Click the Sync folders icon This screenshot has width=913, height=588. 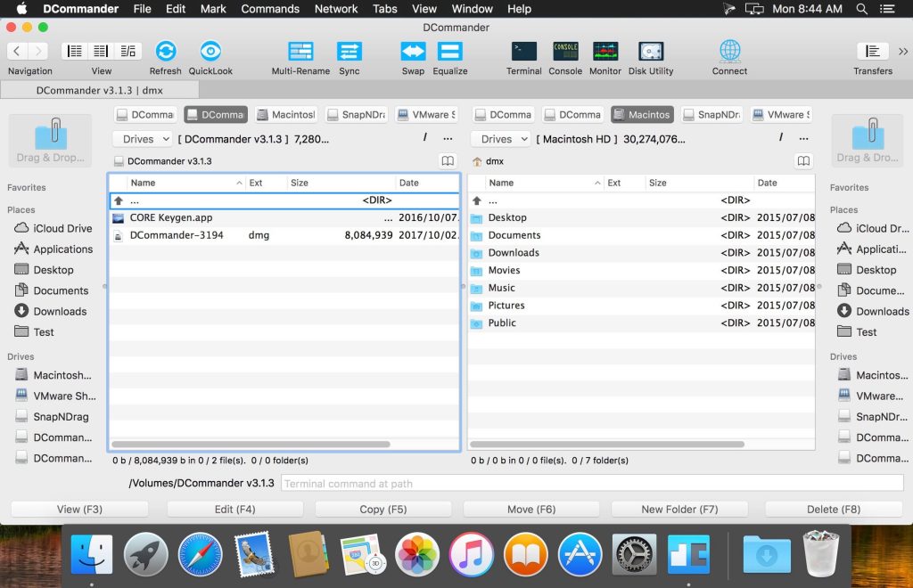(350, 51)
